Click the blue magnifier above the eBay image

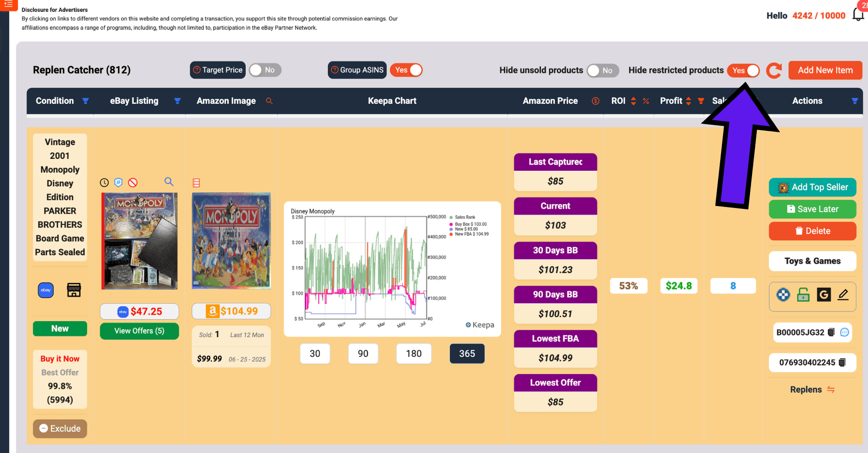169,182
